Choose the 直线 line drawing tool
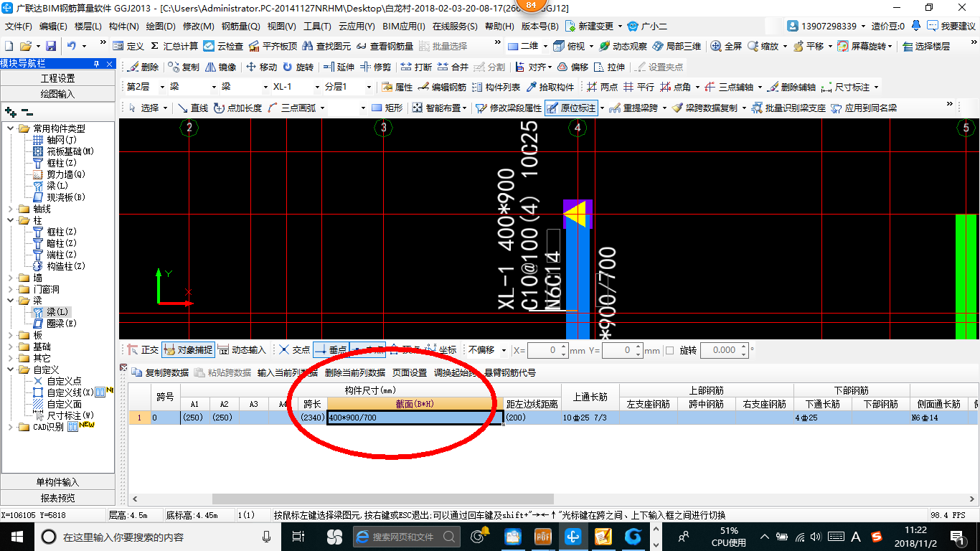The height and width of the screenshot is (551, 980). coord(192,108)
